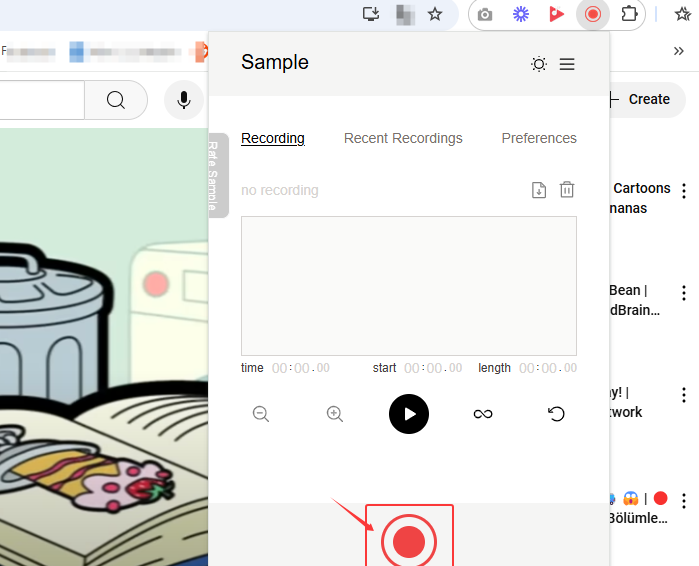Zoom in the waveform view
The width and height of the screenshot is (699, 566).
point(334,414)
